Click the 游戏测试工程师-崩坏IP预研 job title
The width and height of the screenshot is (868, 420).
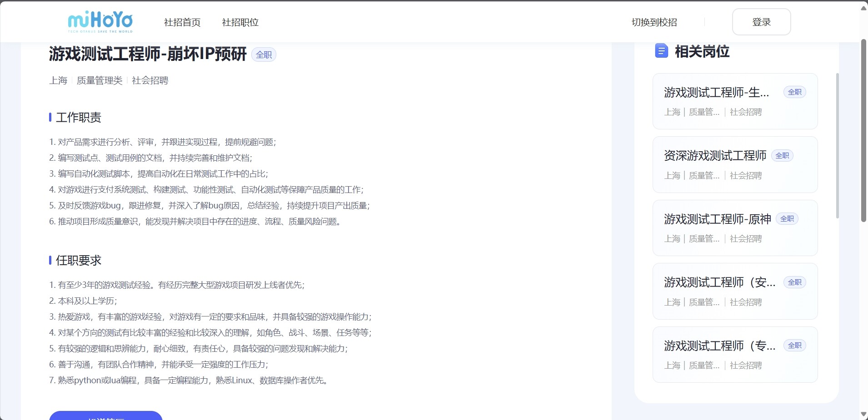148,54
